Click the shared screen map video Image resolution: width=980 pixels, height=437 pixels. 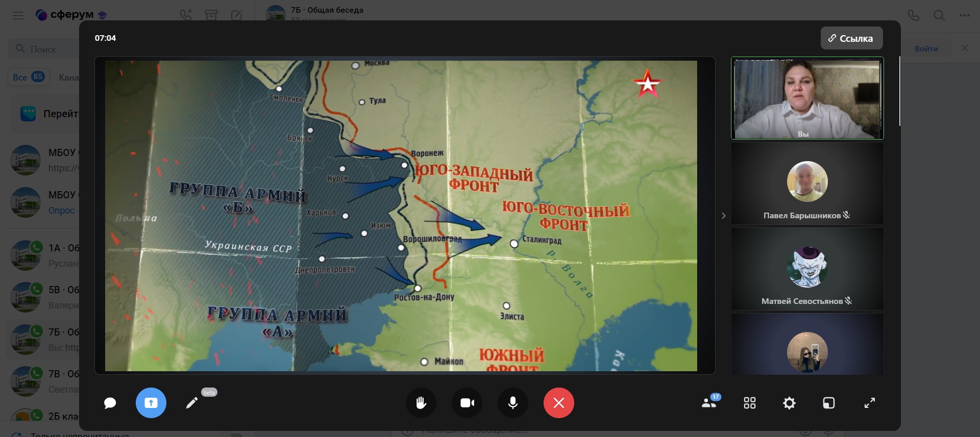[x=401, y=216]
